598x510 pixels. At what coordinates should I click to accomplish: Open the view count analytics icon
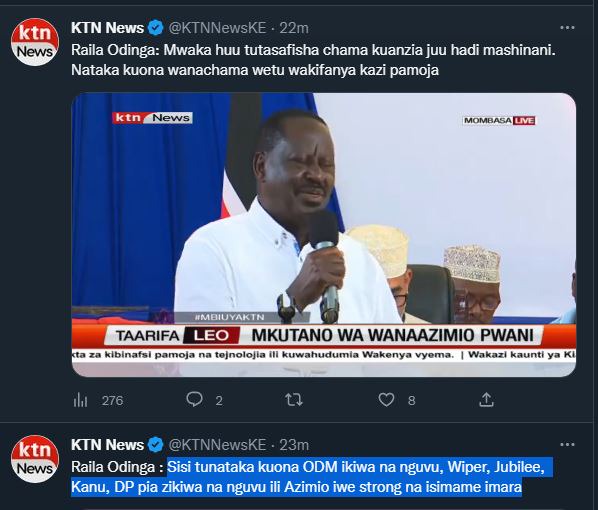click(80, 400)
